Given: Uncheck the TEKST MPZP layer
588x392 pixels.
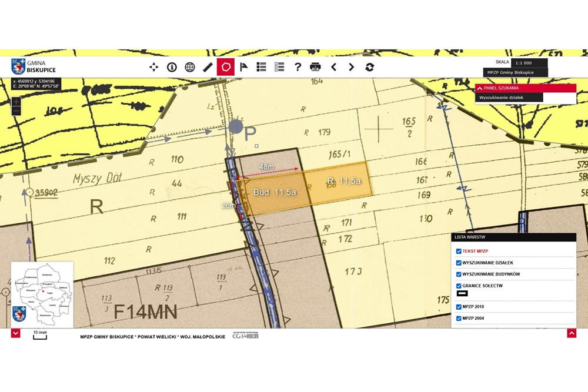Looking at the screenshot, I should [x=459, y=251].
